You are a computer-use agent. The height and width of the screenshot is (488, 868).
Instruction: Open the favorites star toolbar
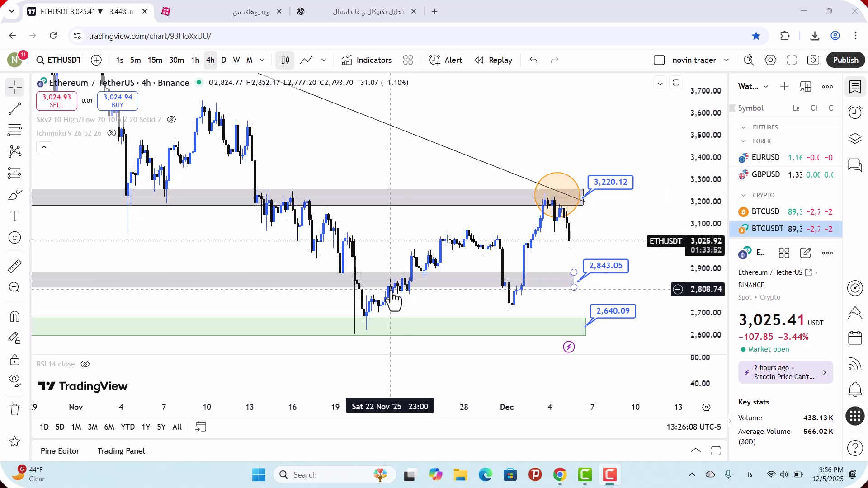coord(14,441)
